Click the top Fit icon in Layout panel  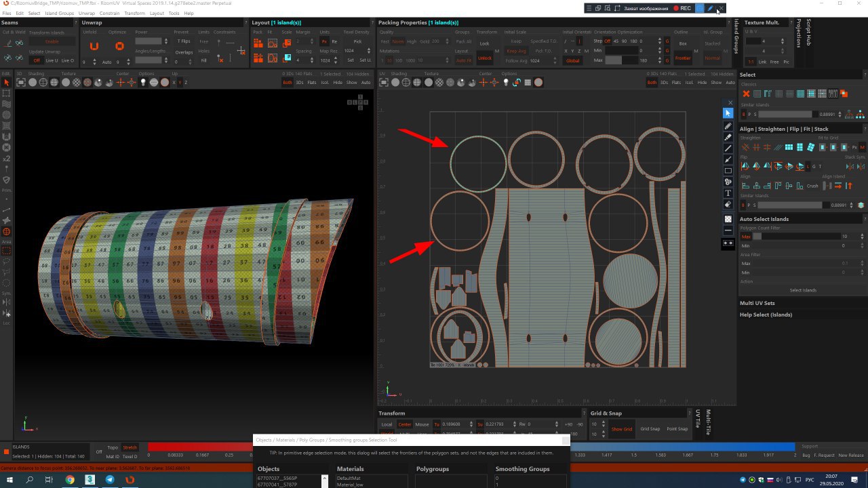[x=272, y=43]
